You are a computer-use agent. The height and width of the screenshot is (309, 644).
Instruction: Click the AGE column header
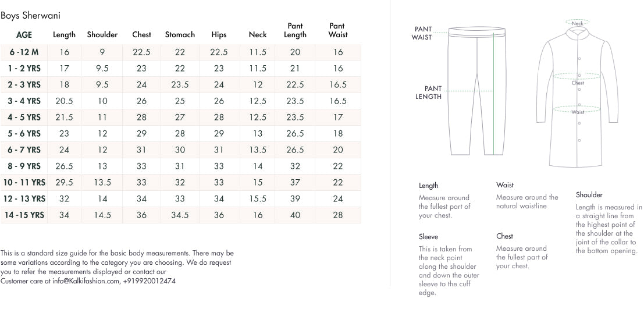click(x=24, y=35)
